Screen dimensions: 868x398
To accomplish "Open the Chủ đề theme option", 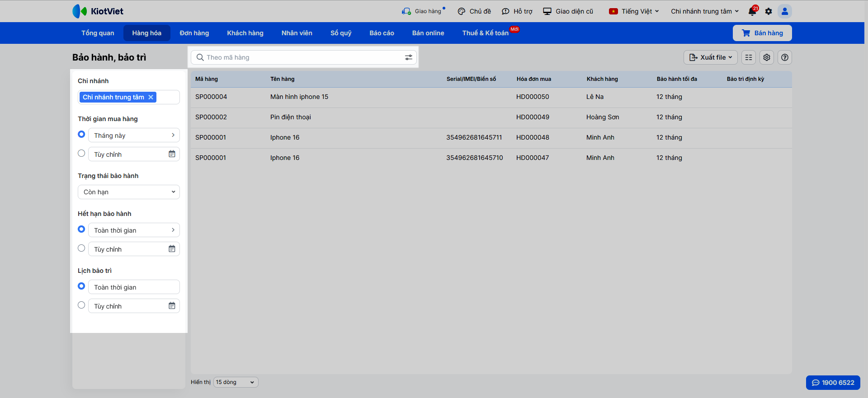I will click(474, 11).
